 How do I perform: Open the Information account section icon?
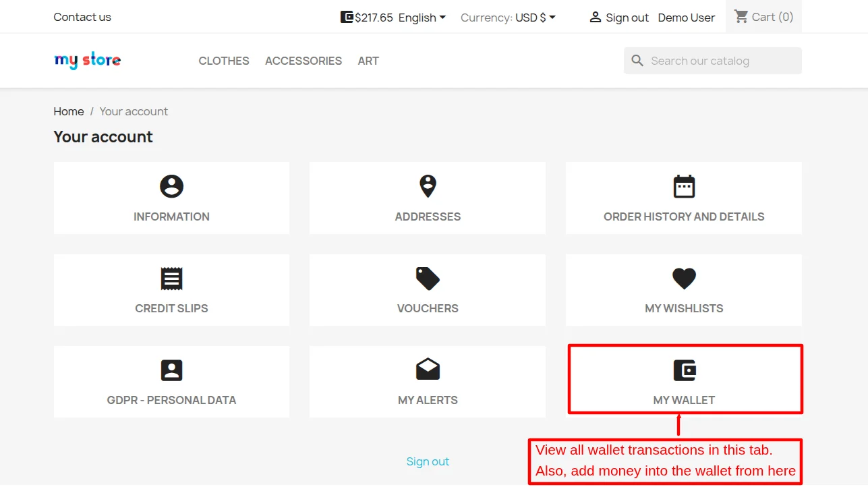[x=171, y=186]
